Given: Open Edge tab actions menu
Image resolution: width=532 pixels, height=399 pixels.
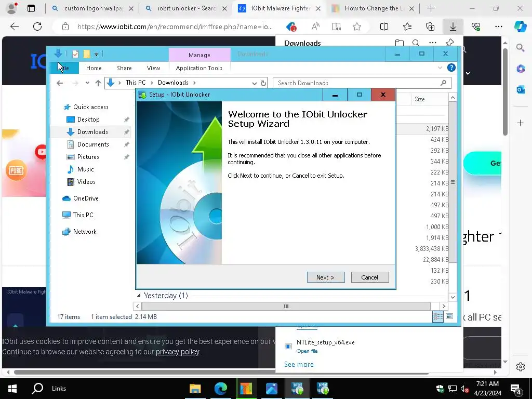Looking at the screenshot, I should [x=31, y=8].
